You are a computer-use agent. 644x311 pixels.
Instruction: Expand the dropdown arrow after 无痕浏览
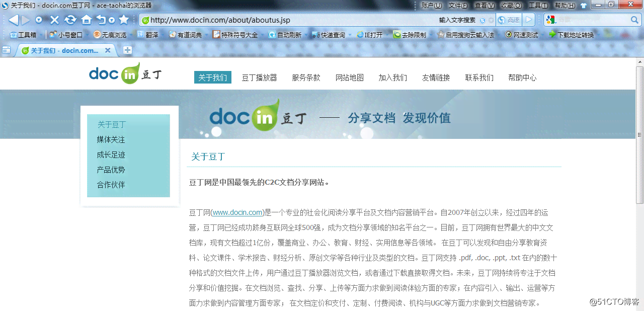click(x=130, y=35)
